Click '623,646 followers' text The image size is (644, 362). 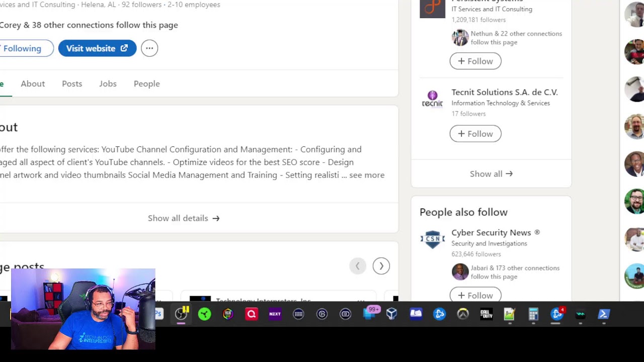coord(476,254)
